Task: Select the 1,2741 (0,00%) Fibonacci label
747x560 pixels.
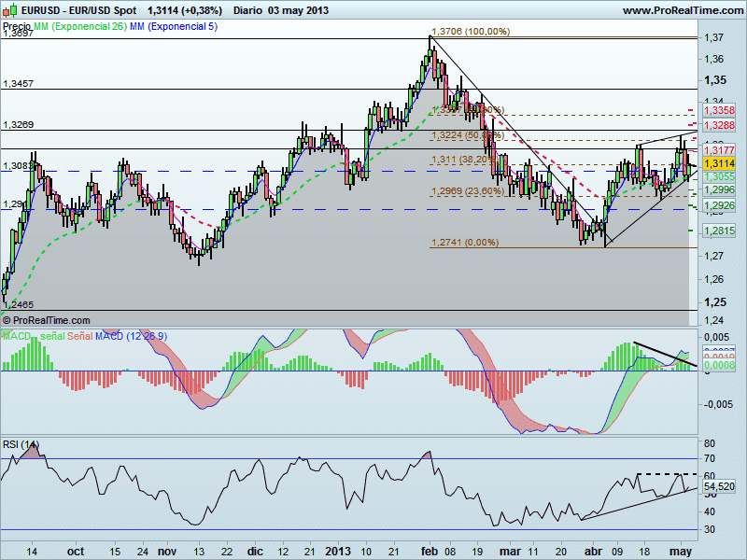Action: 465,241
